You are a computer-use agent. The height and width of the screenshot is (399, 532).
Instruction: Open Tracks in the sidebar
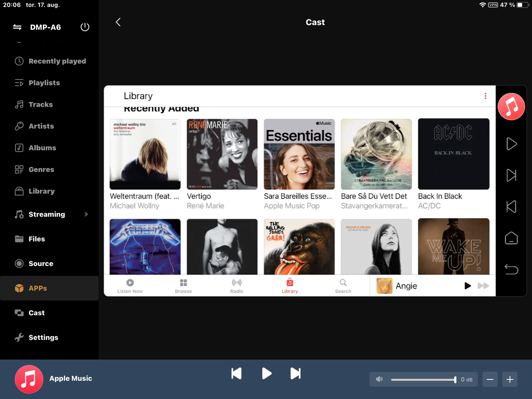(x=50, y=105)
